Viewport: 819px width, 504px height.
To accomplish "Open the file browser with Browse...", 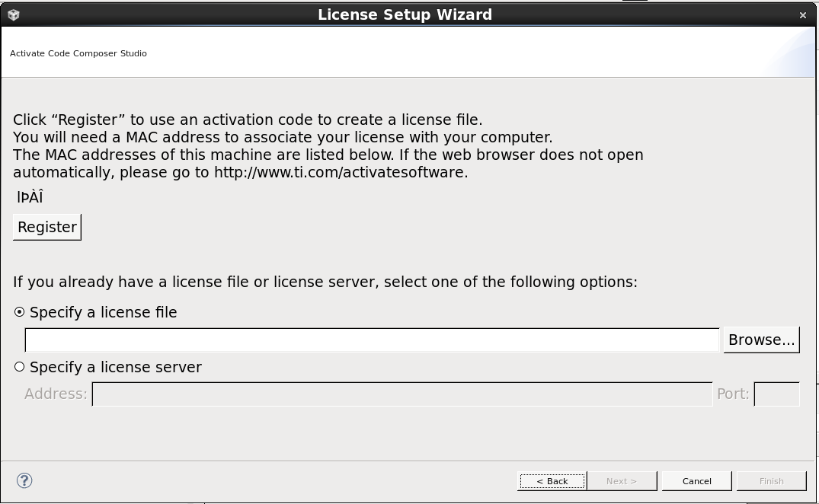I will [x=762, y=340].
